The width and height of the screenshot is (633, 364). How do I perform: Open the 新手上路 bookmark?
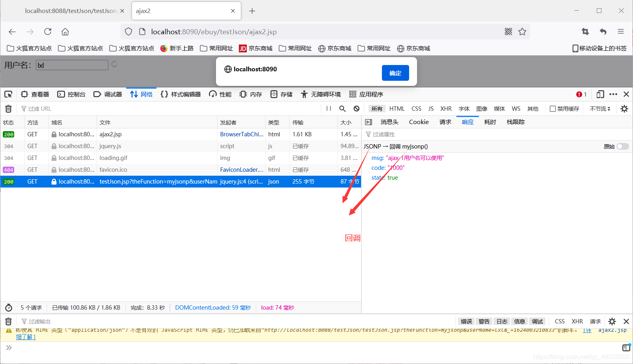[x=177, y=48]
